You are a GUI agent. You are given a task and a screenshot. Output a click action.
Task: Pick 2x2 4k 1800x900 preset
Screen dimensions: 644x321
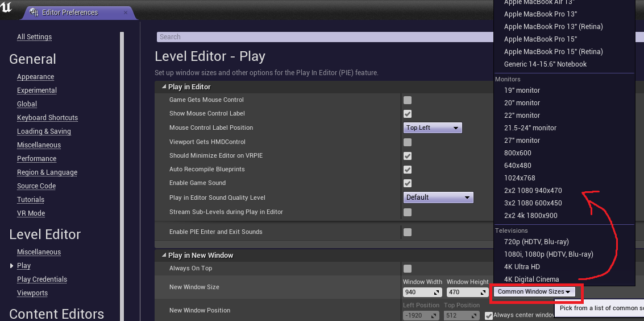click(x=531, y=216)
